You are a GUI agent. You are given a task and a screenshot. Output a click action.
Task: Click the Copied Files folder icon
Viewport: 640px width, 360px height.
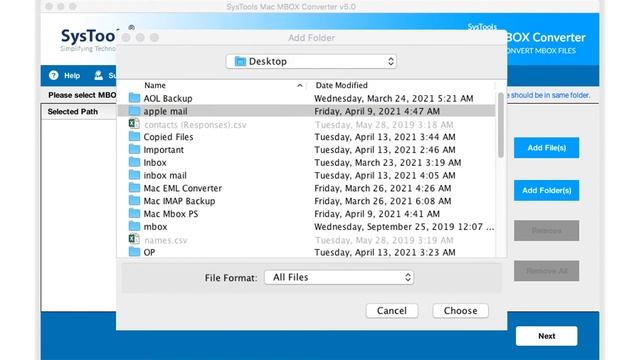pyautogui.click(x=134, y=136)
